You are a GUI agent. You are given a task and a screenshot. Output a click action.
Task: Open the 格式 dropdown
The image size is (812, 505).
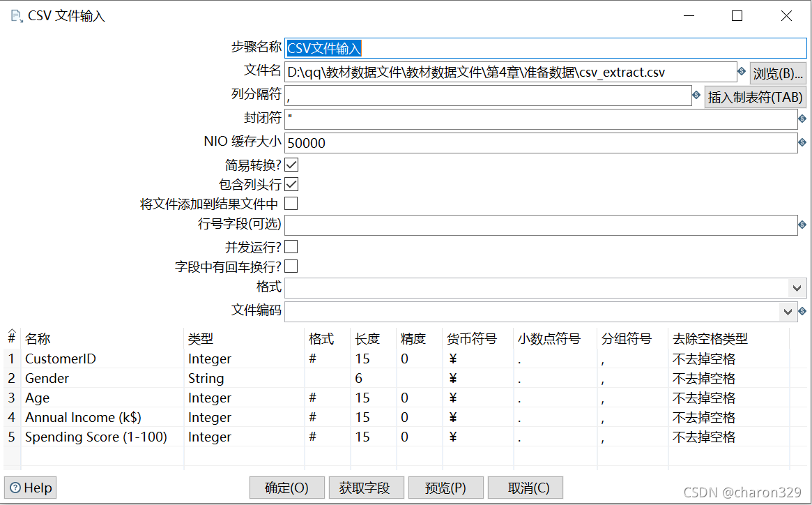pos(797,287)
